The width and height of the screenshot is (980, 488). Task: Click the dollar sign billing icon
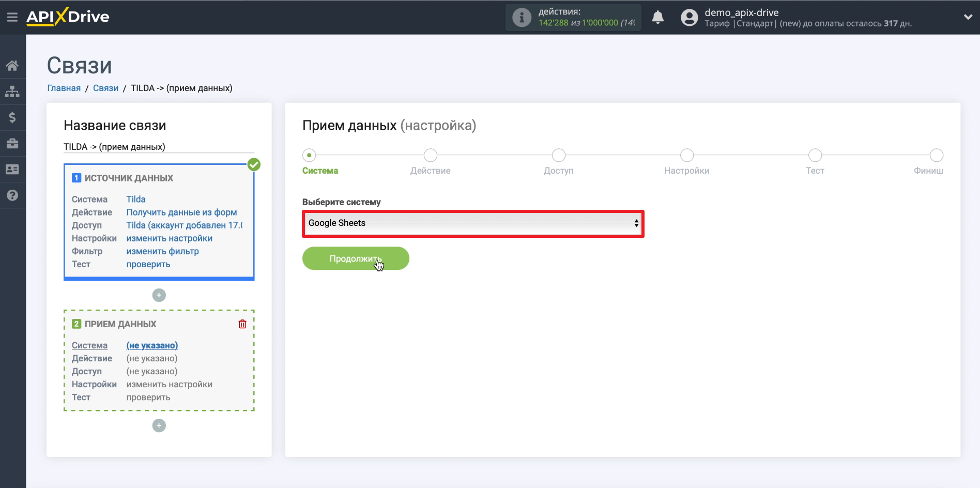pyautogui.click(x=12, y=117)
